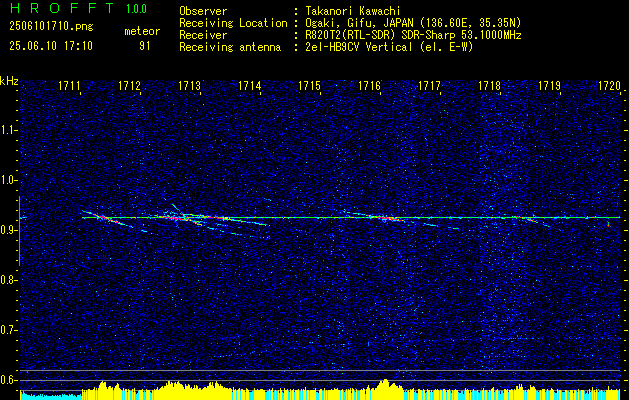Image resolution: width=629 pixels, height=400 pixels.
Task: Click the Receiving Location label
Action: [233, 23]
